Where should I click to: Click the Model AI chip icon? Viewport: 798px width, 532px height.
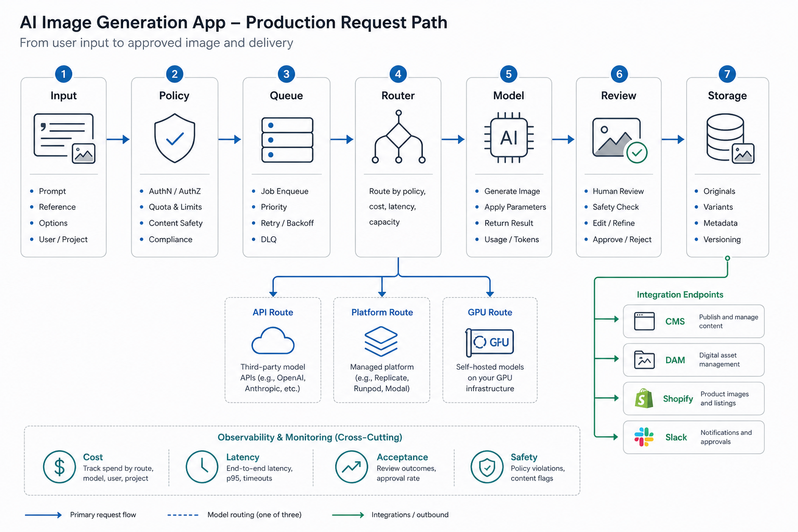pos(509,138)
